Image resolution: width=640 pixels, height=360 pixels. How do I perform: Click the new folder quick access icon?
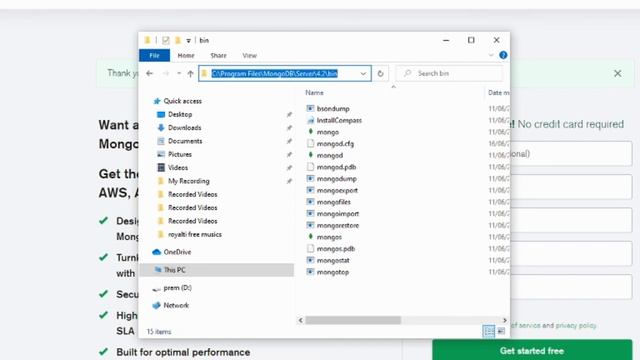coord(178,40)
